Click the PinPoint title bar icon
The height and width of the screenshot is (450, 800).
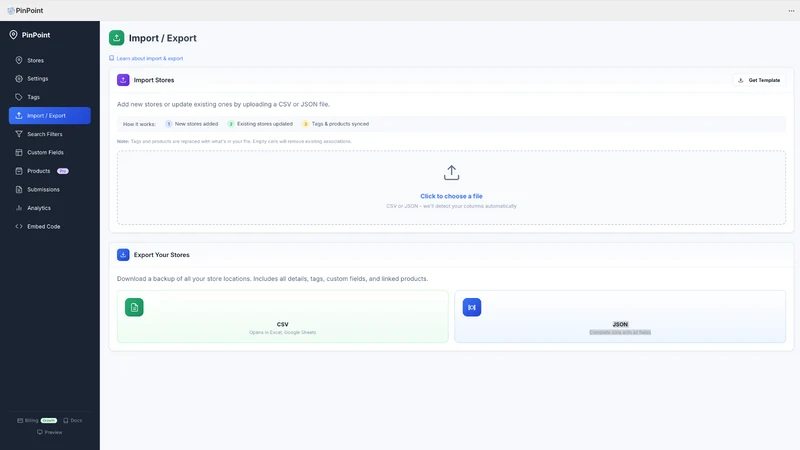[x=11, y=10]
